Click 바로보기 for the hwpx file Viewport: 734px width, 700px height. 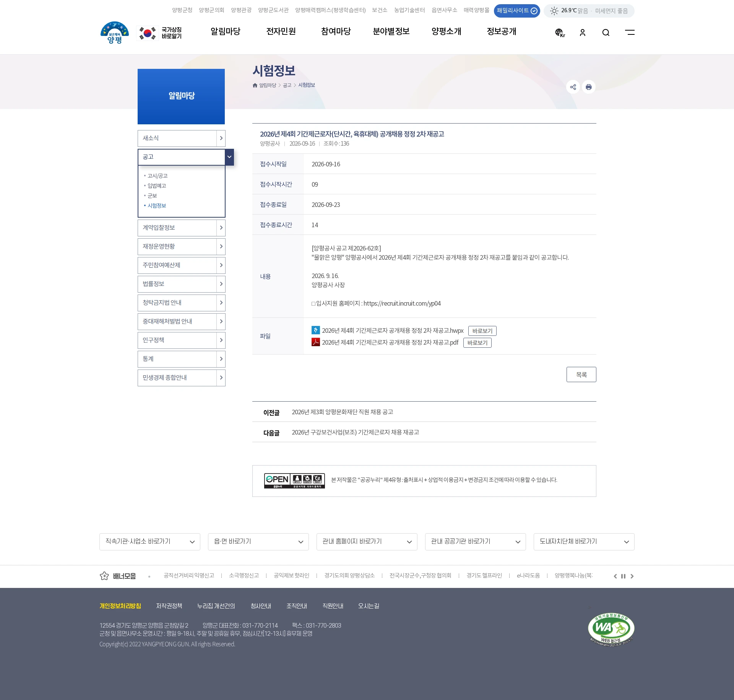click(x=482, y=331)
